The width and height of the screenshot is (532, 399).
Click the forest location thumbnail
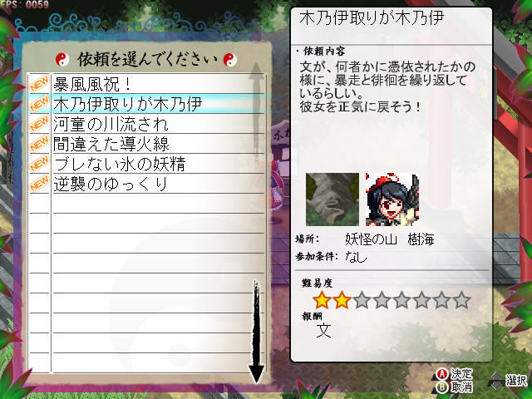[x=332, y=199]
